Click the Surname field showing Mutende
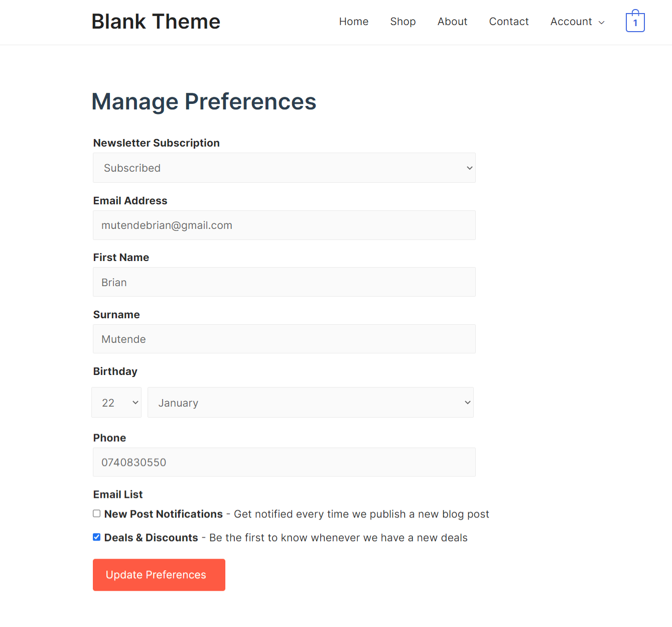672x627 pixels. [x=284, y=339]
